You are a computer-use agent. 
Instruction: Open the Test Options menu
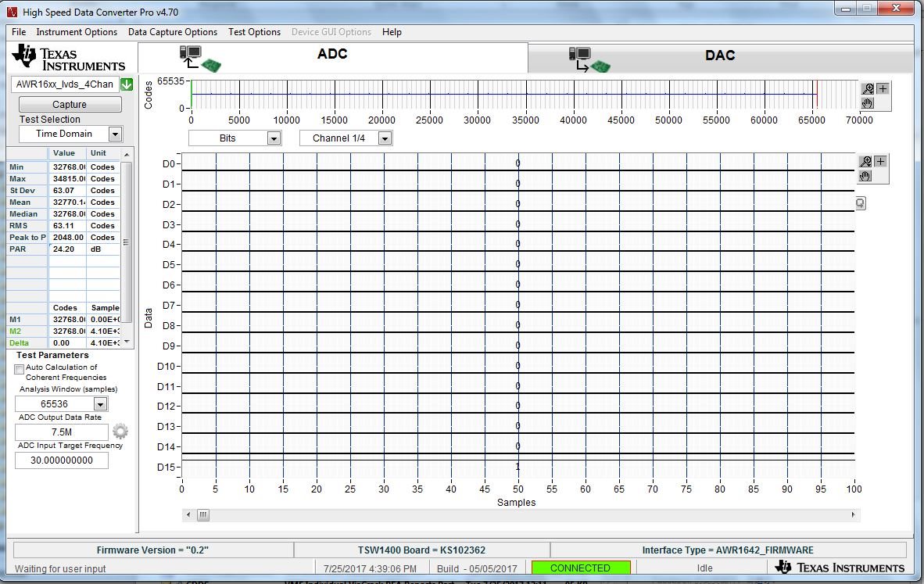[x=255, y=32]
